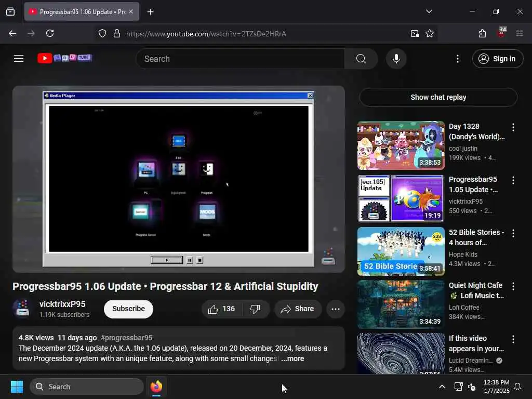The width and height of the screenshot is (532, 399).
Task: Click the #progressbar95 hashtag
Action: click(127, 338)
